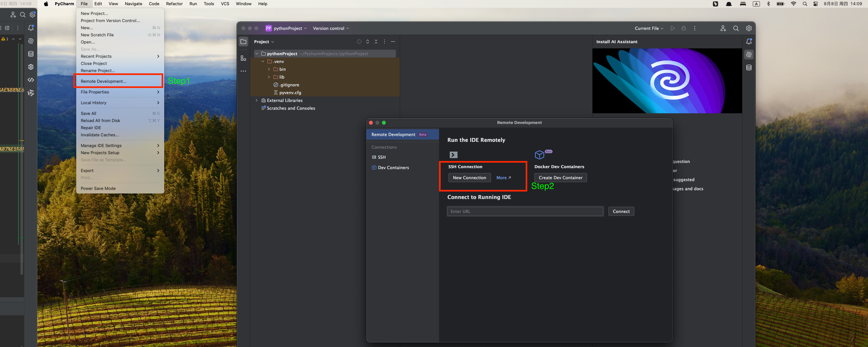The image size is (868, 347).
Task: Open Local History submenu
Action: (120, 103)
